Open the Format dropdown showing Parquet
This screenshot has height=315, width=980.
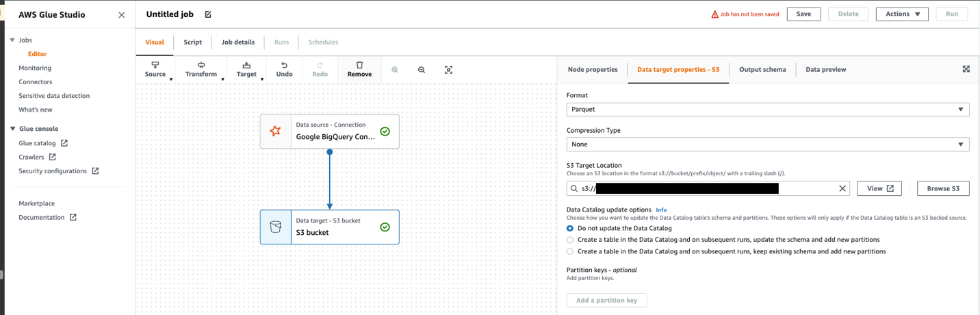pos(768,109)
